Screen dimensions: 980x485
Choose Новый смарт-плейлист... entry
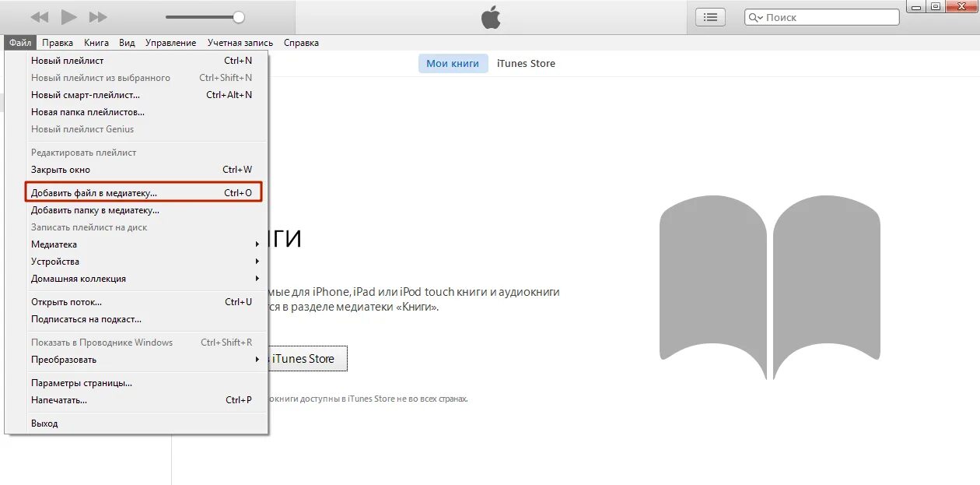coord(146,95)
